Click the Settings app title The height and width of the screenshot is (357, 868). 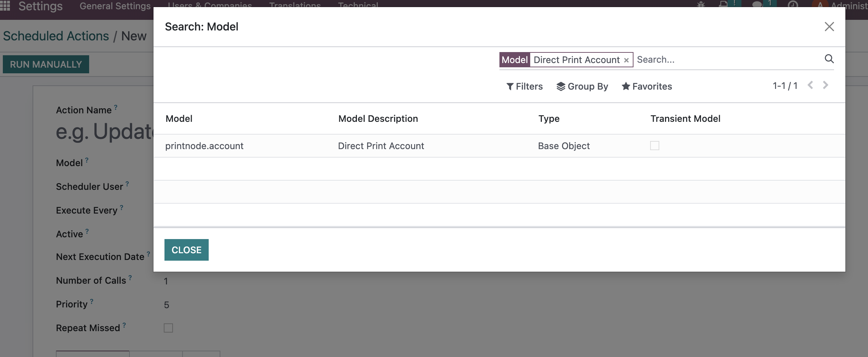[40, 6]
